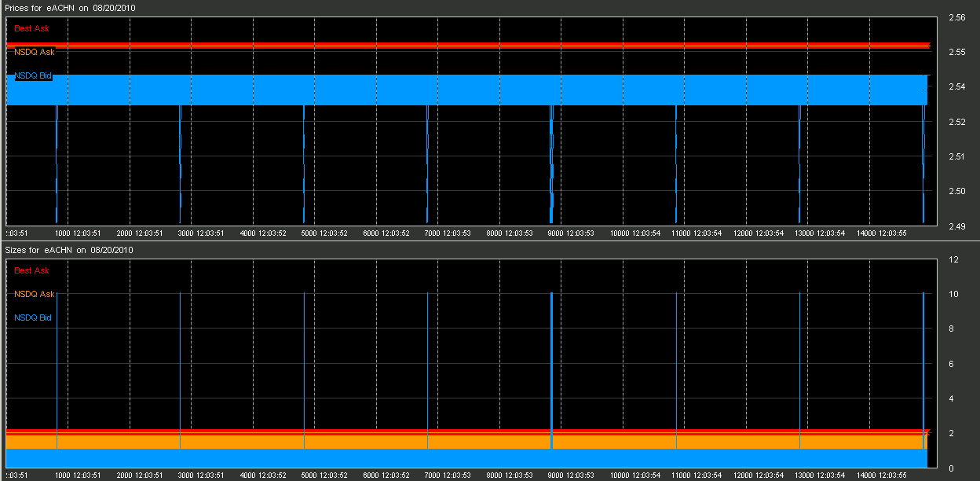The width and height of the screenshot is (980, 481).
Task: Click '13000 12:03:54' tick label in Sizes chart
Action: [821, 475]
